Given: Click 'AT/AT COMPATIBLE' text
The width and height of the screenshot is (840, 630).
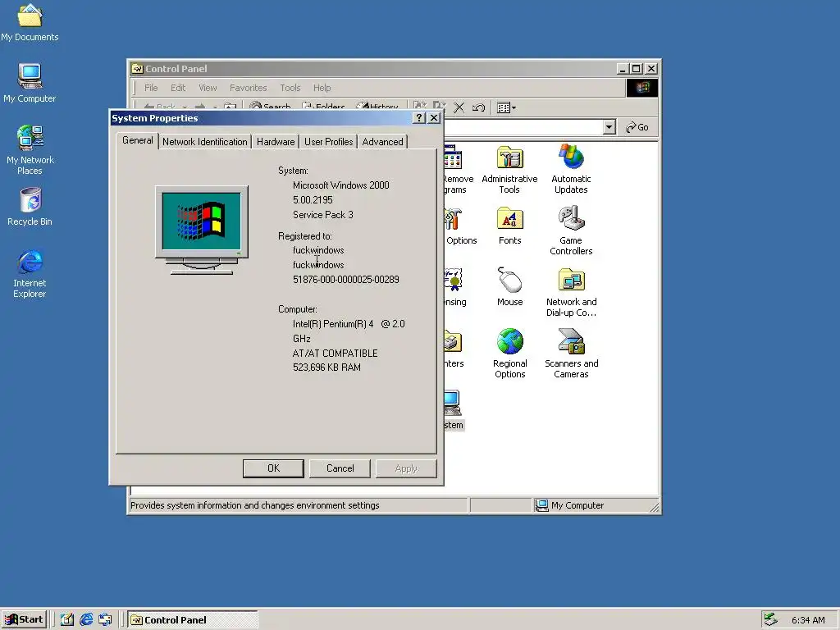Looking at the screenshot, I should [335, 354].
